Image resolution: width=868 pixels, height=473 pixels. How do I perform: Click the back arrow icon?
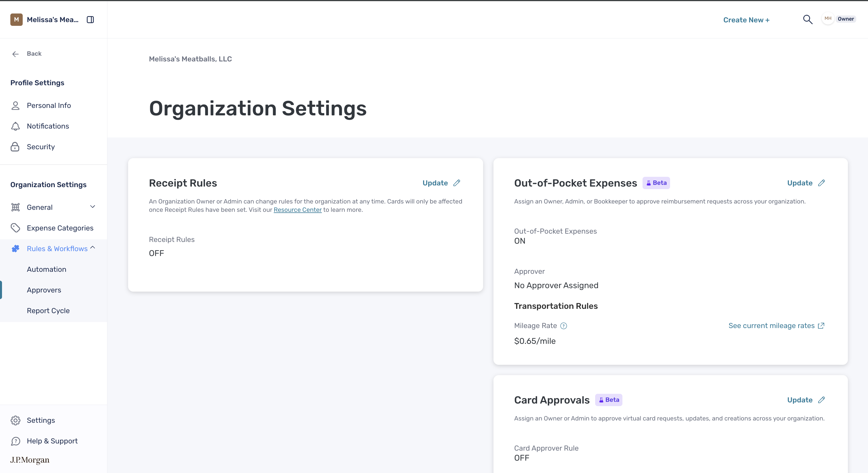(16, 54)
